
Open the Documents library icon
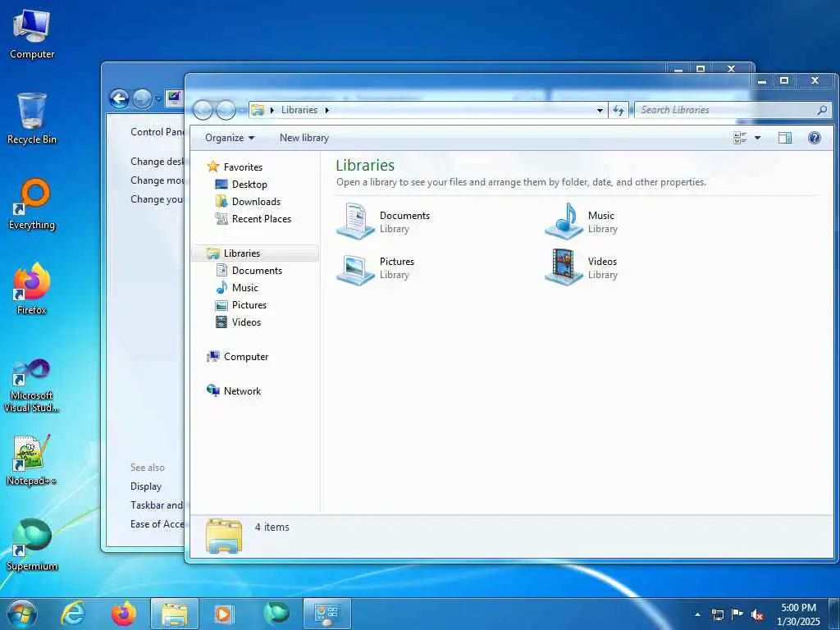tap(355, 221)
